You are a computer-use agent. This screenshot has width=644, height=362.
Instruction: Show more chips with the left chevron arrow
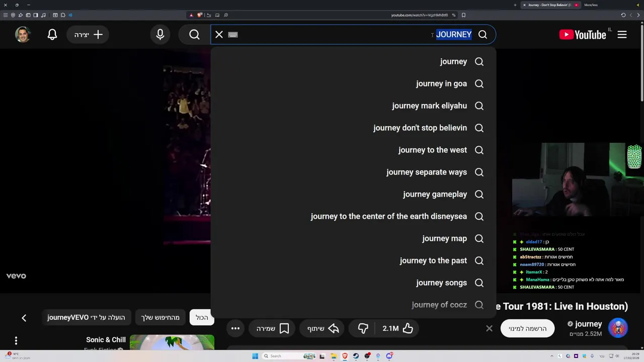click(24, 318)
